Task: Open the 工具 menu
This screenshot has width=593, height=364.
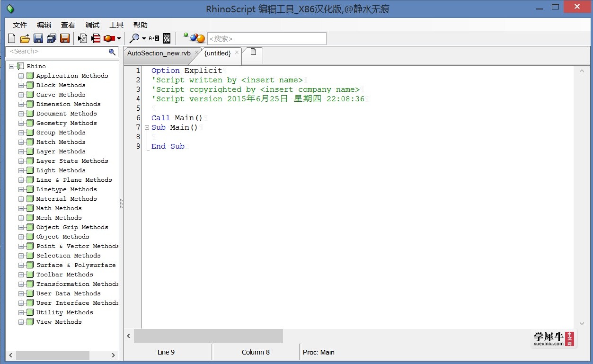Action: click(116, 25)
